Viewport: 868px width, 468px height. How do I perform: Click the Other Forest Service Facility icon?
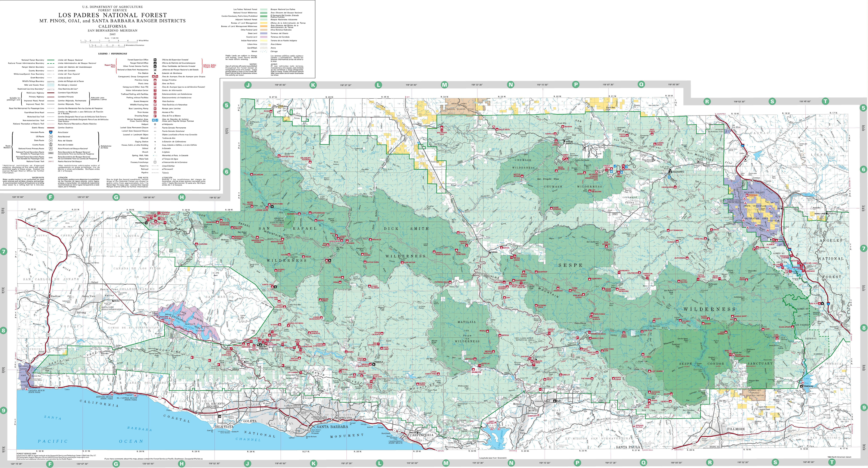(x=155, y=66)
